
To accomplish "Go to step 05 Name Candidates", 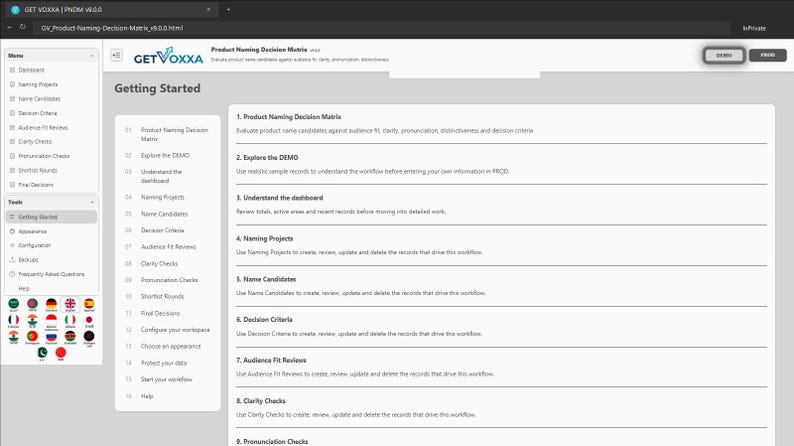I will (168, 214).
